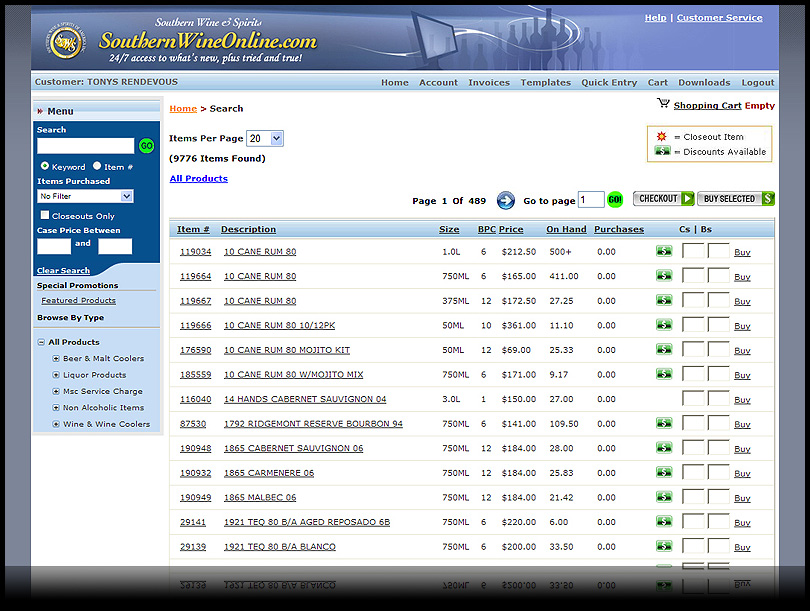This screenshot has height=611, width=810.
Task: Click the Closeout Item legend icon
Action: (662, 136)
